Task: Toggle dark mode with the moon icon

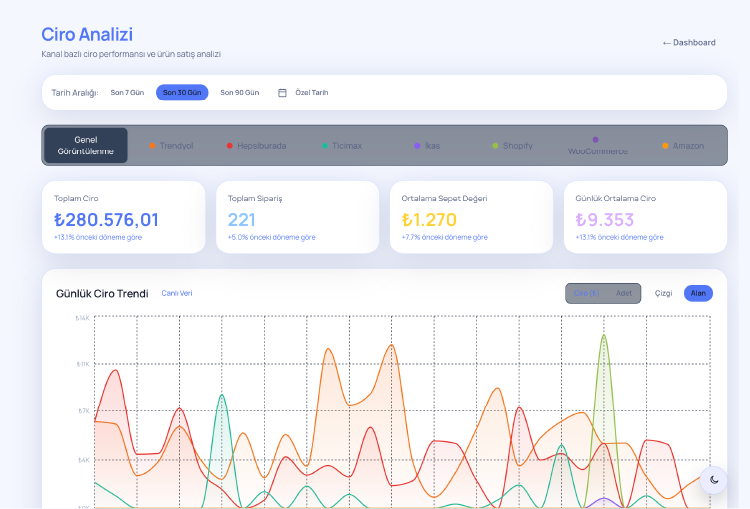Action: tap(713, 480)
